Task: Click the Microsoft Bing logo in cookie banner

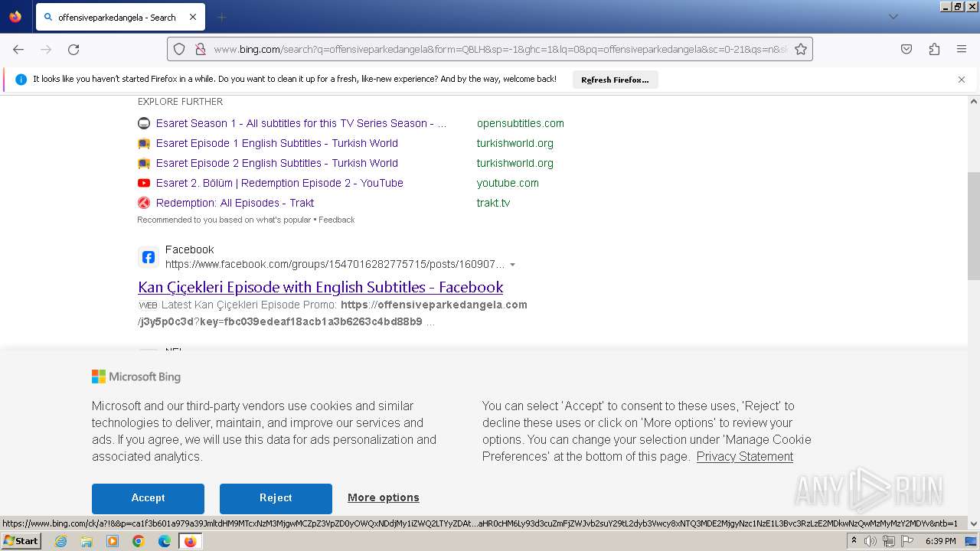Action: point(136,377)
